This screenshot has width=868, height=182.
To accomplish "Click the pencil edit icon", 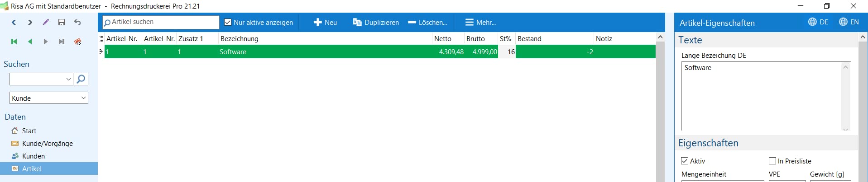I will 46,22.
